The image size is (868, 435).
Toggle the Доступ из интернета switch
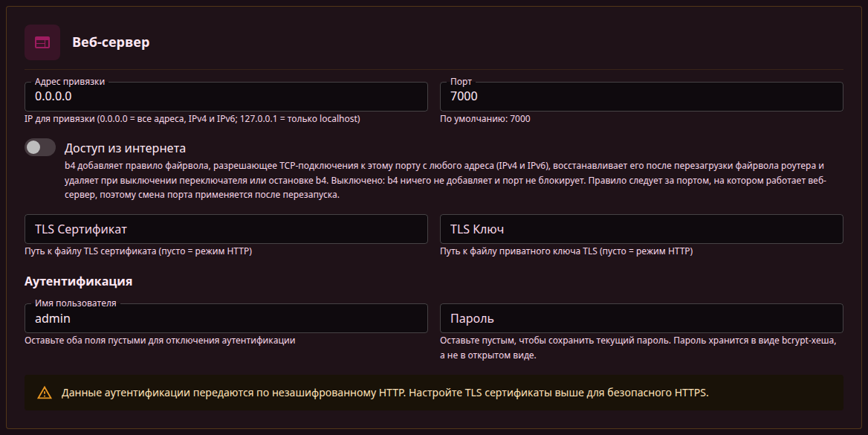click(x=40, y=147)
